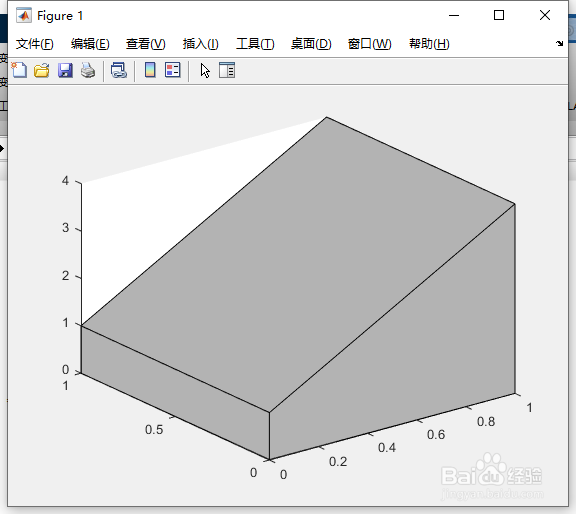576x514 pixels.
Task: Minimize the Figure 1 window
Action: tap(454, 15)
